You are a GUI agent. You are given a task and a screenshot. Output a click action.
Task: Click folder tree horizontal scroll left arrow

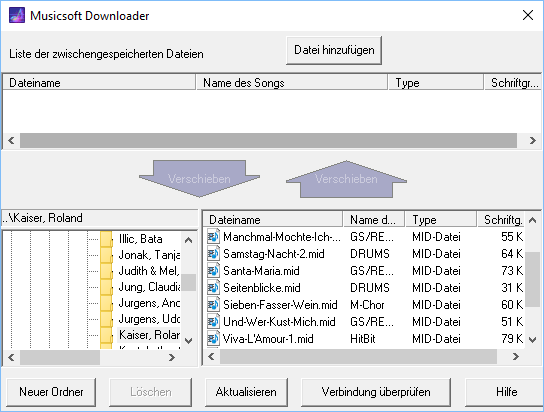[x=11, y=357]
